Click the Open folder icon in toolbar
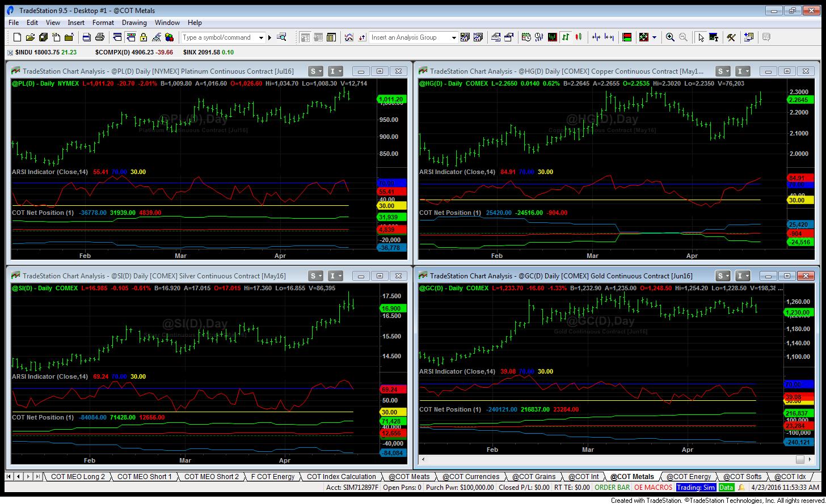Screen dimensions: 826x504 click(30, 37)
